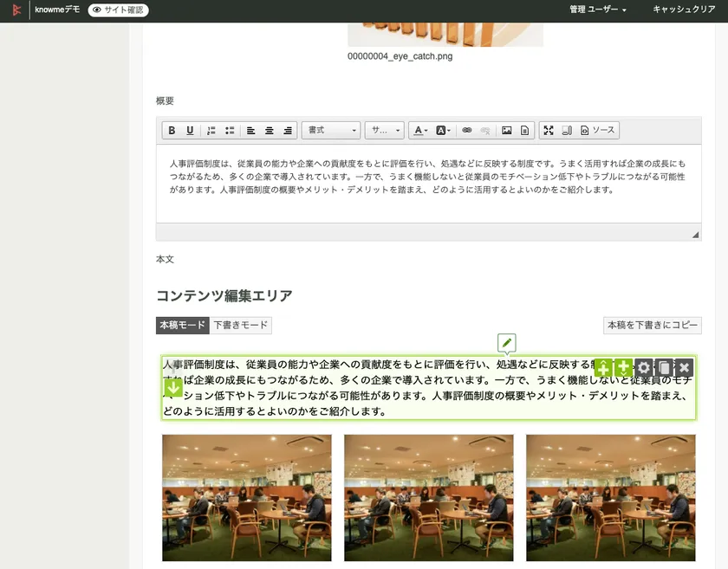
Task: Click the サイト確認 button
Action: [x=119, y=10]
